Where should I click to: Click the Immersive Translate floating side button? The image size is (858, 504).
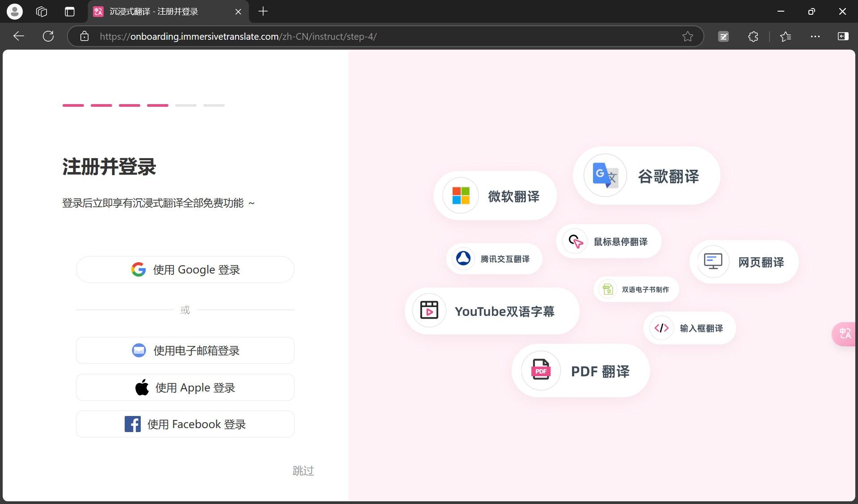pyautogui.click(x=844, y=334)
